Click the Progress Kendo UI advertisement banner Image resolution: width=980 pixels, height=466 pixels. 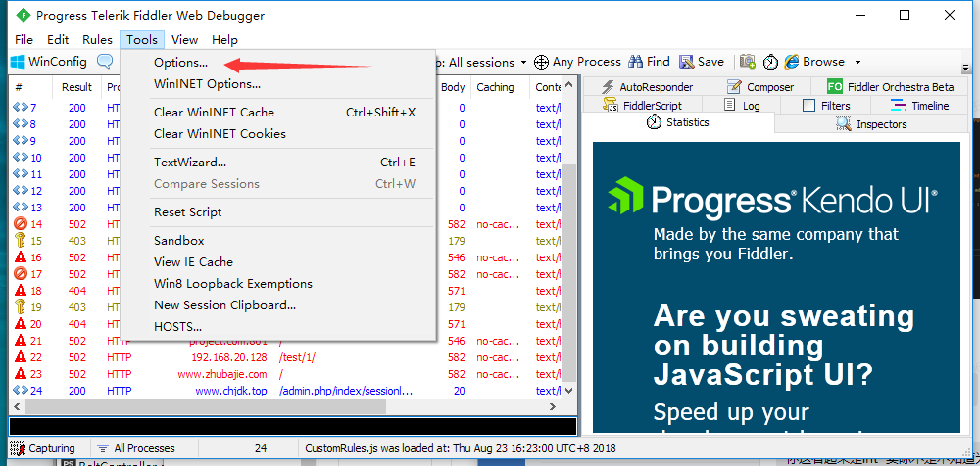pyautogui.click(x=776, y=287)
